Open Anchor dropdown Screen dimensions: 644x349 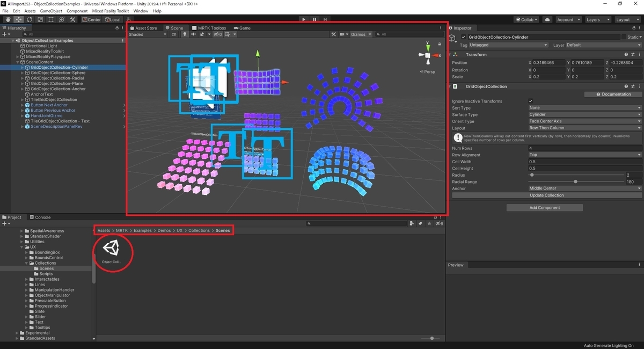click(x=585, y=188)
